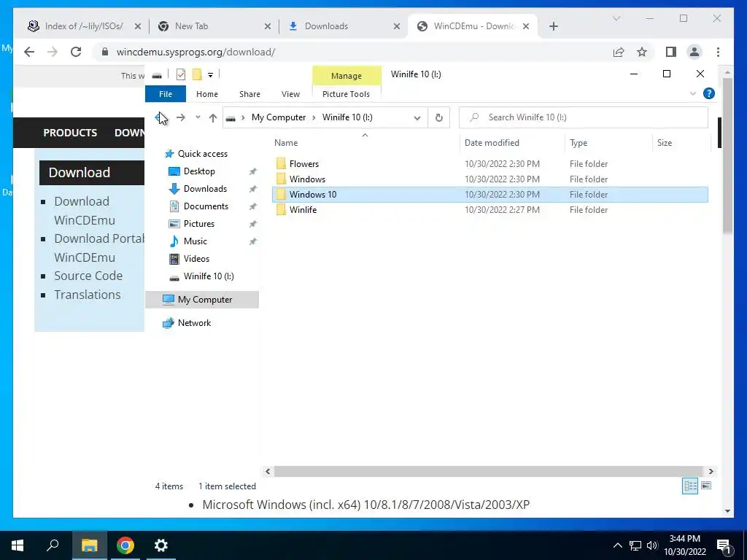Switch to large icons view layout
Image resolution: width=747 pixels, height=560 pixels.
tap(706, 486)
